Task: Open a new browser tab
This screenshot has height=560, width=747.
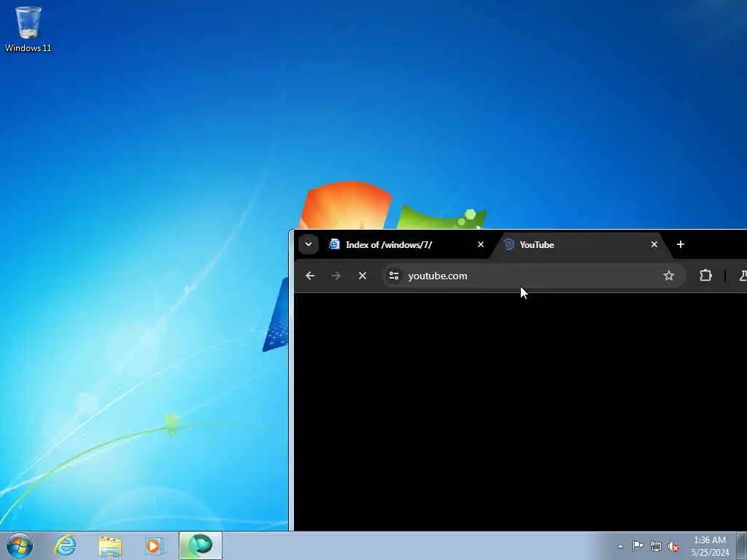Action: click(x=681, y=244)
